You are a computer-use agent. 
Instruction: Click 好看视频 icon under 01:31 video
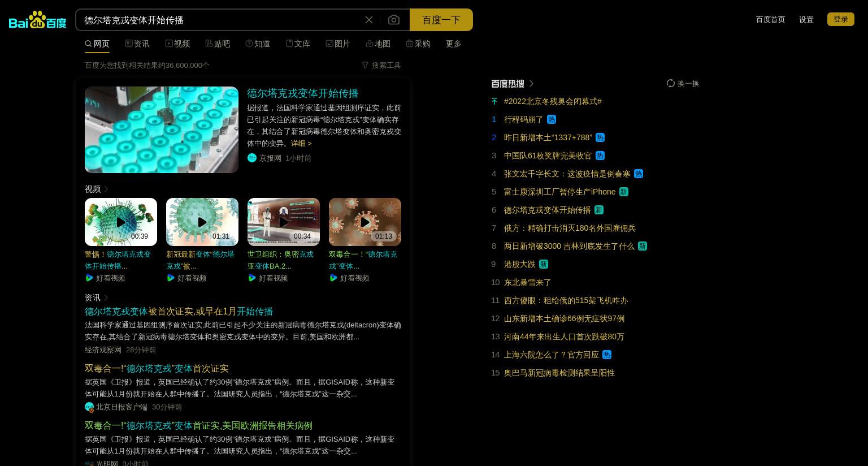(171, 278)
